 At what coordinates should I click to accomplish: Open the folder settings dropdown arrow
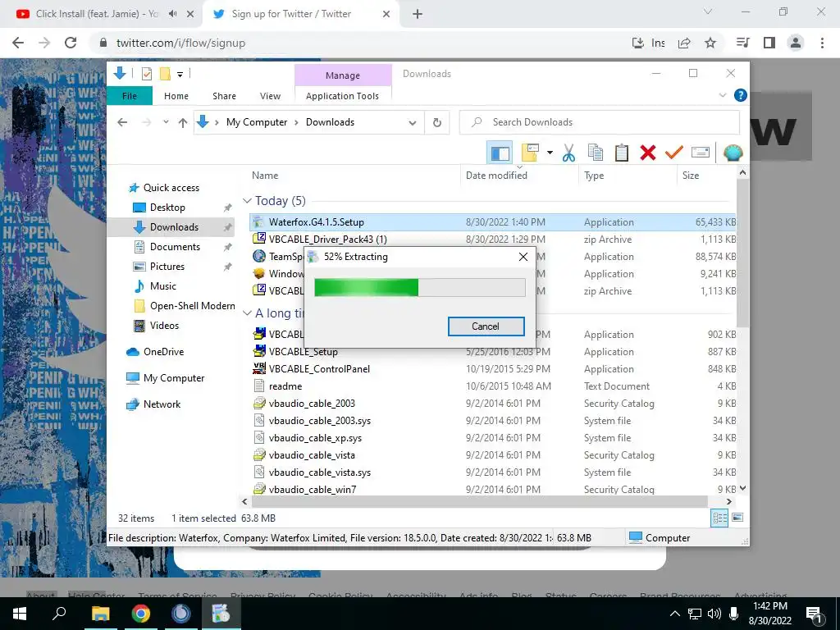(550, 153)
